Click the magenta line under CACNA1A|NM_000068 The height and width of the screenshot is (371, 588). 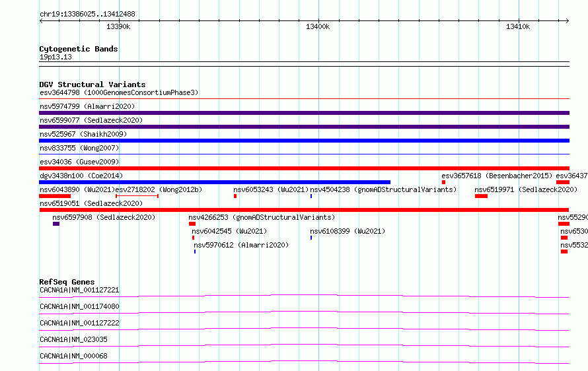(x=304, y=362)
